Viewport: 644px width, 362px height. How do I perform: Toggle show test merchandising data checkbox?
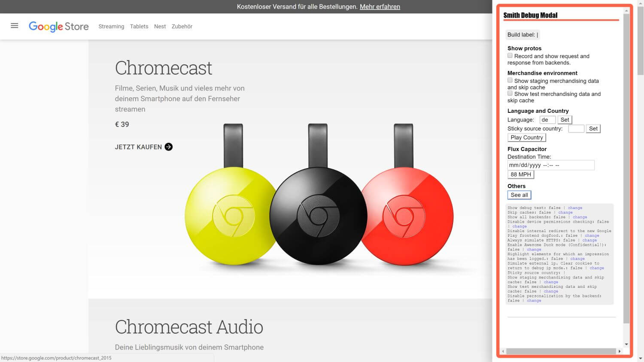tap(510, 94)
